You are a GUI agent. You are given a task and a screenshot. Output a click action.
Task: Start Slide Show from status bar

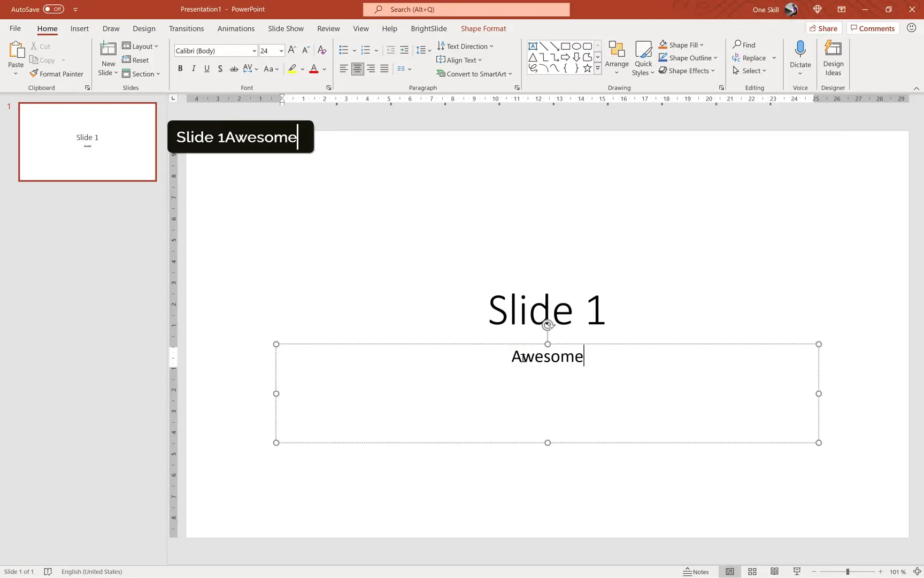[x=797, y=572]
